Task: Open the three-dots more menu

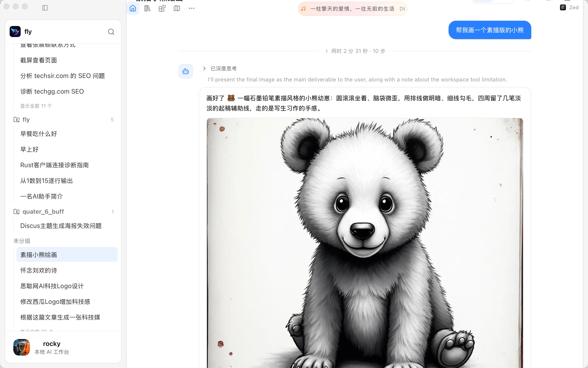Action: [192, 9]
